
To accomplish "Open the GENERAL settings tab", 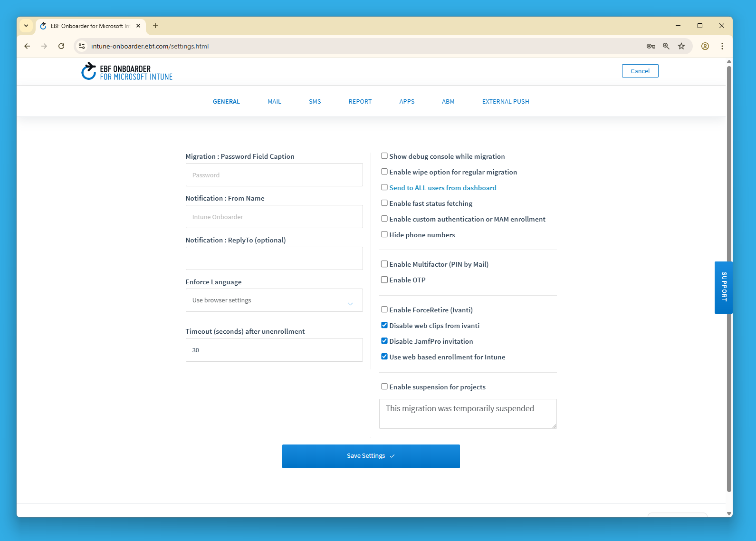I will tap(226, 102).
